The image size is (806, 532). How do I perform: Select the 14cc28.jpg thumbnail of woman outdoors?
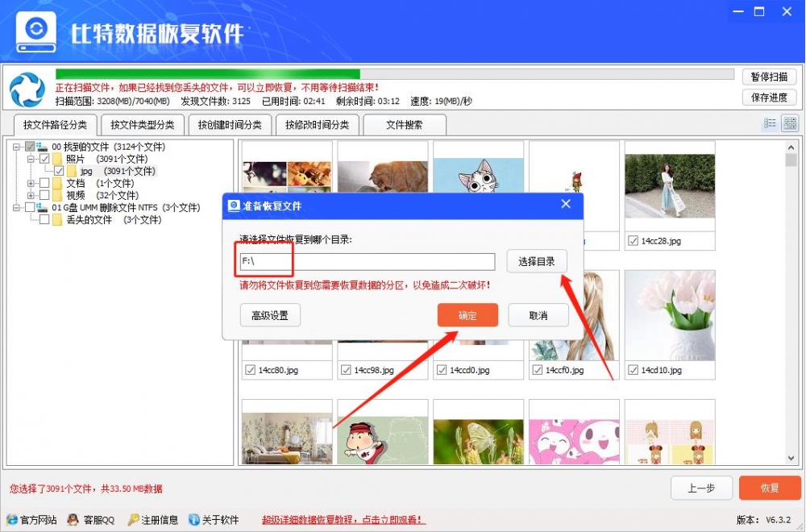tap(670, 186)
